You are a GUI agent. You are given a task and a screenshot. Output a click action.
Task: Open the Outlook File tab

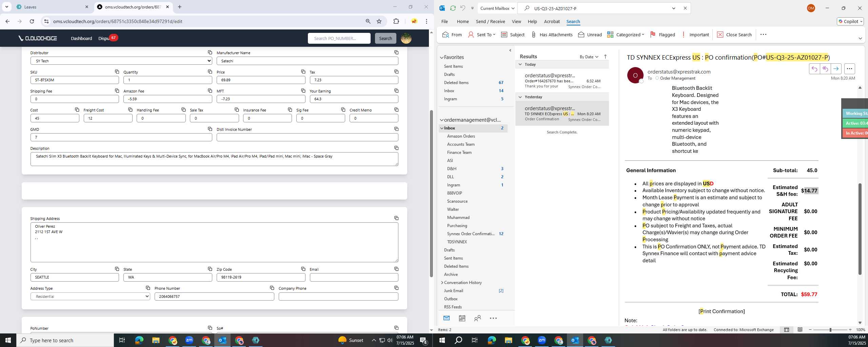point(444,21)
